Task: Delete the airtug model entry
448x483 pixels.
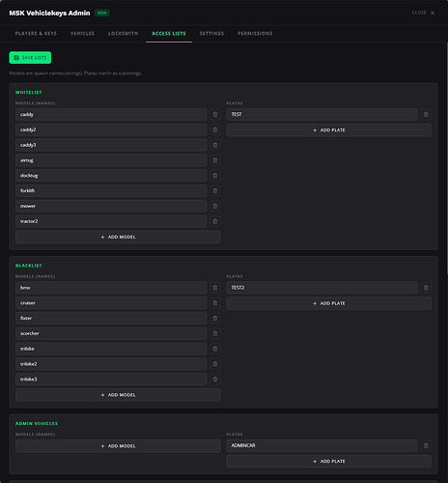Action: [x=215, y=160]
